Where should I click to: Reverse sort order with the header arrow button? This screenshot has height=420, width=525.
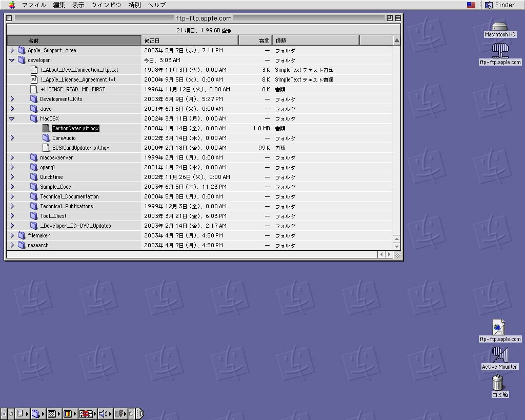397,40
